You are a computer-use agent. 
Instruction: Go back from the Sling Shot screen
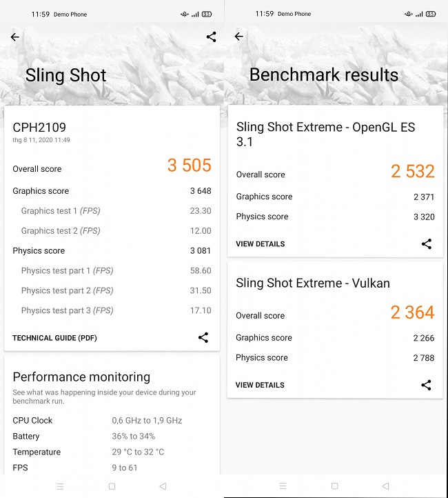(15, 37)
